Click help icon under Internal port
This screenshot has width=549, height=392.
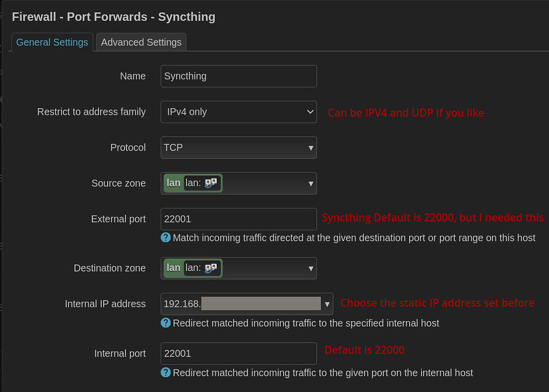pos(165,372)
